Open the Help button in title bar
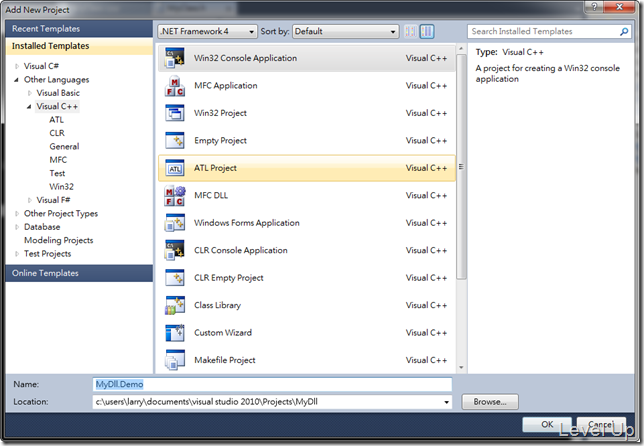This screenshot has width=644, height=446. click(x=594, y=7)
